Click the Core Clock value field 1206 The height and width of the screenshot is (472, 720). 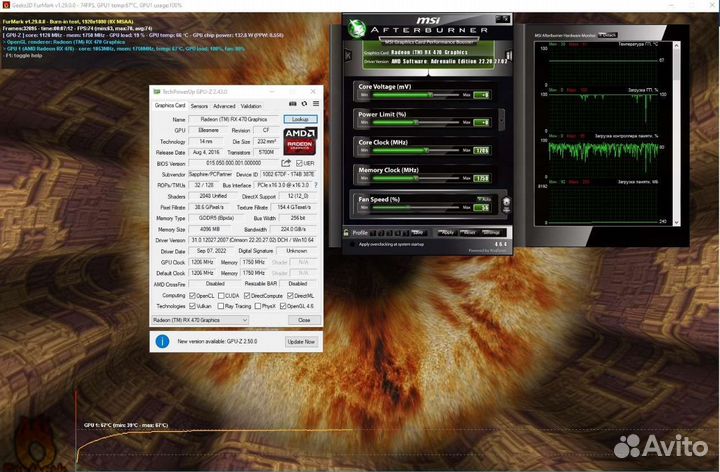tap(482, 151)
